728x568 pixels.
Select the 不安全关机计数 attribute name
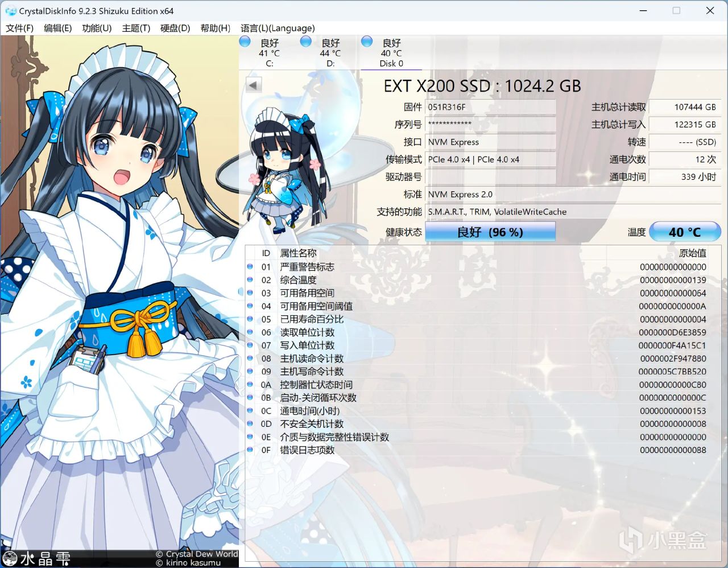click(x=312, y=424)
